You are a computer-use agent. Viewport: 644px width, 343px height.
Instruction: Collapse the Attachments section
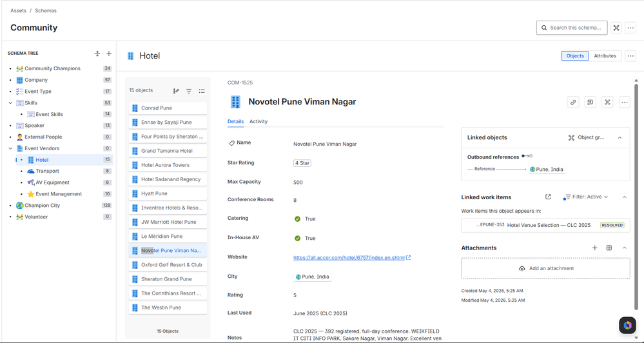pyautogui.click(x=624, y=248)
